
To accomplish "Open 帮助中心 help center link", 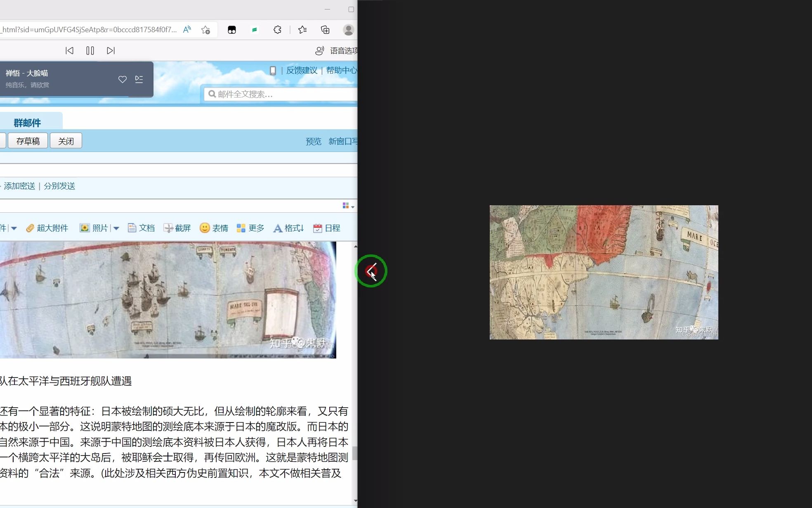I will [342, 70].
